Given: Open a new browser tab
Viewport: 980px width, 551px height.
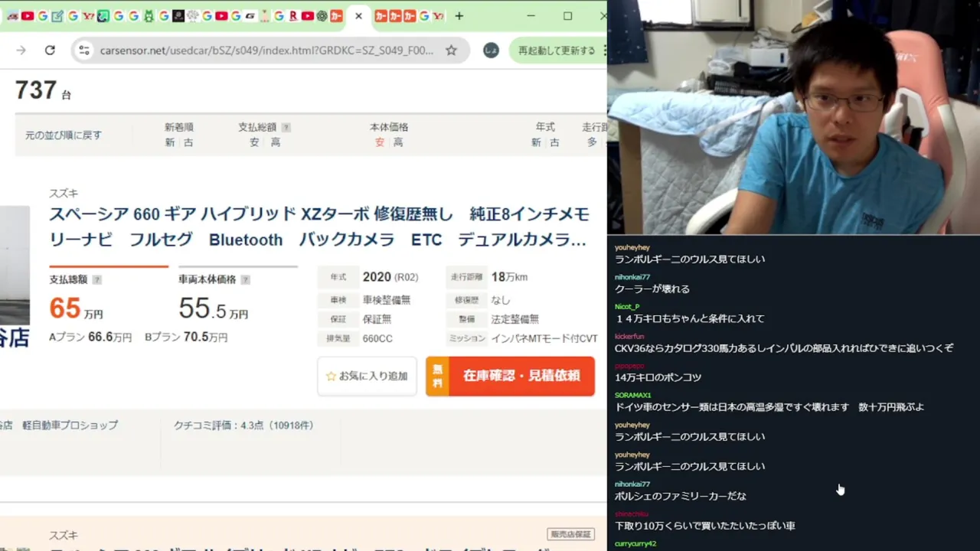Looking at the screenshot, I should [459, 15].
